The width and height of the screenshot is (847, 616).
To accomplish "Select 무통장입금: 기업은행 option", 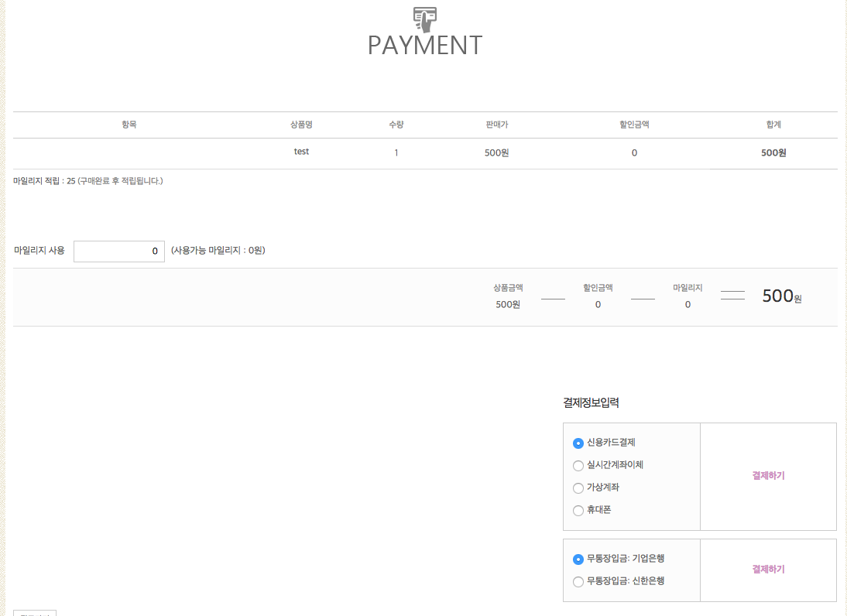I will coord(578,560).
